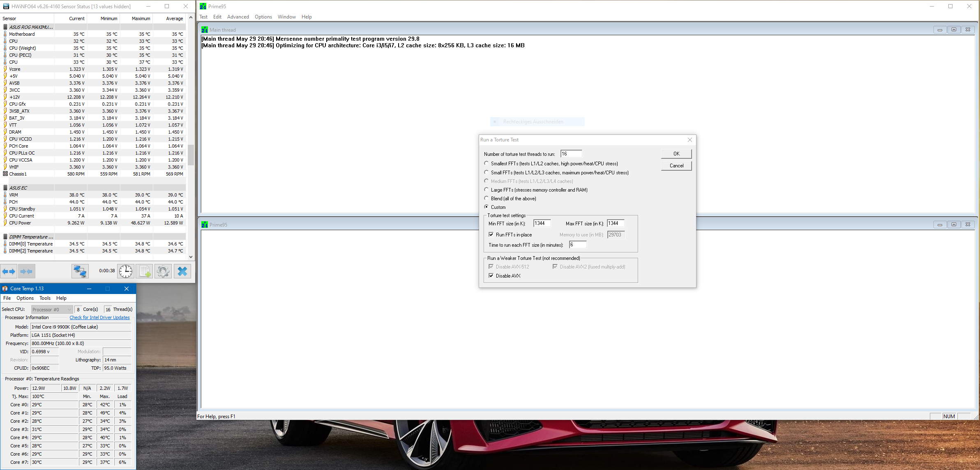
Task: Click the Max FFT size input field
Action: pyautogui.click(x=616, y=223)
